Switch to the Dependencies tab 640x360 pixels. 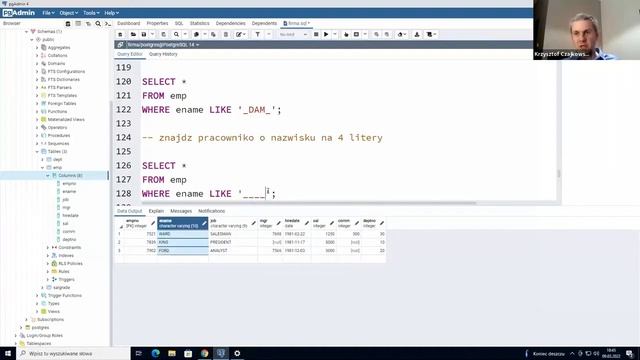click(x=231, y=23)
